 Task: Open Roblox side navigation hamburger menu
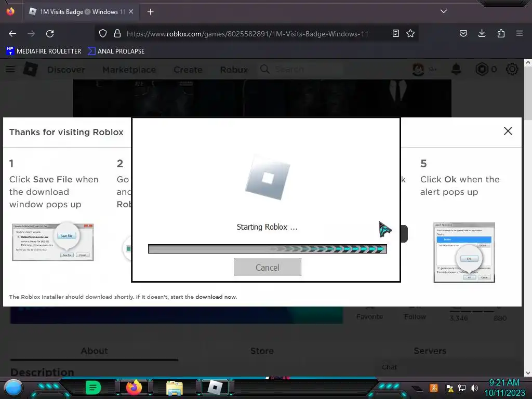(x=10, y=69)
